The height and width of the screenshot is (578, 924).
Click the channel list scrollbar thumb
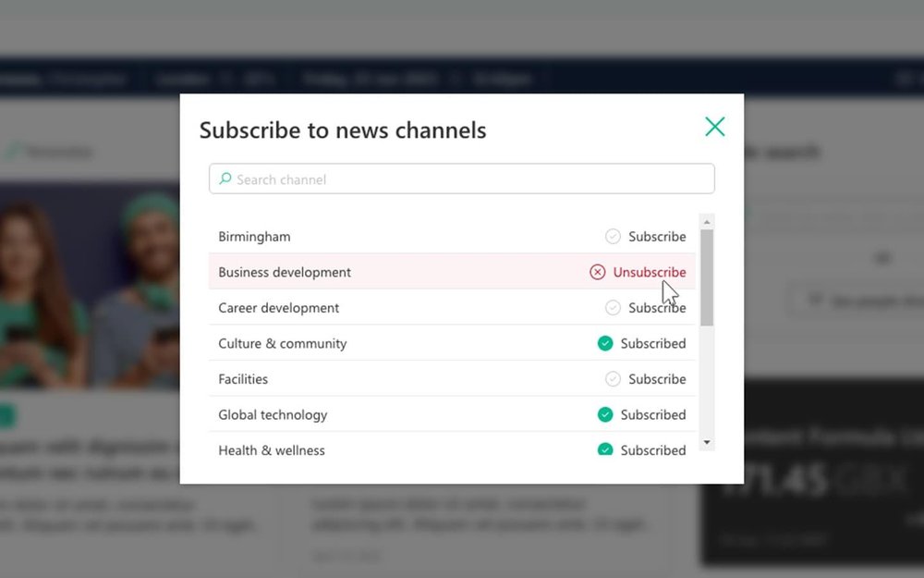(707, 277)
